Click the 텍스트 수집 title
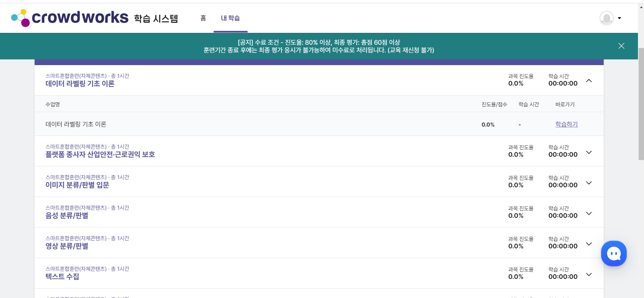 [62, 277]
